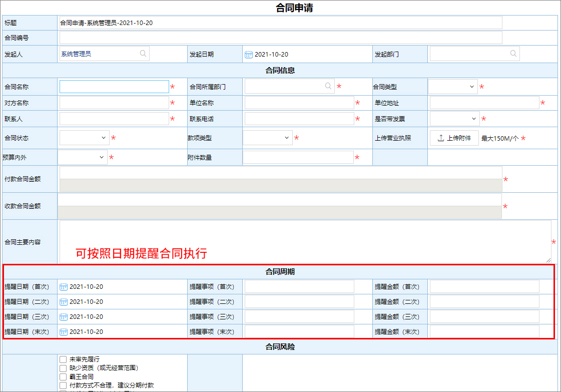Focus the 对方名称 input field
This screenshot has width=561, height=392.
[114, 103]
